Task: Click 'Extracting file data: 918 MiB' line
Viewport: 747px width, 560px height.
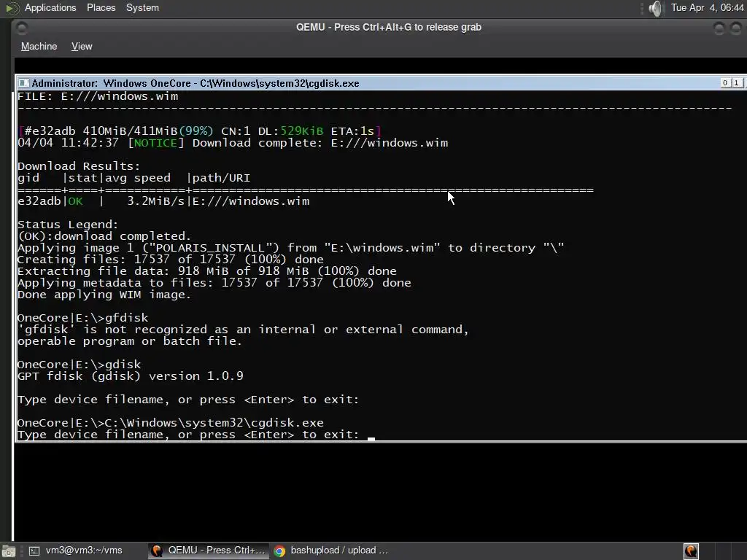Action: pos(206,271)
